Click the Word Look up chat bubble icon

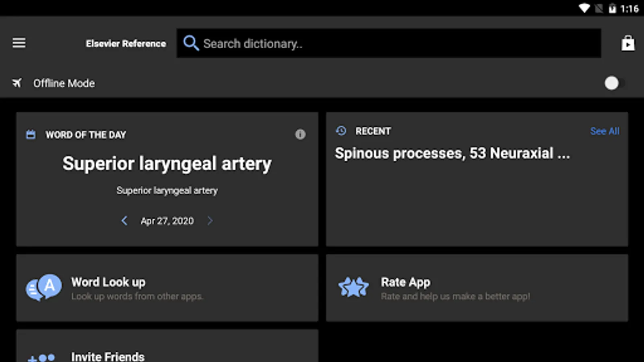(x=44, y=288)
